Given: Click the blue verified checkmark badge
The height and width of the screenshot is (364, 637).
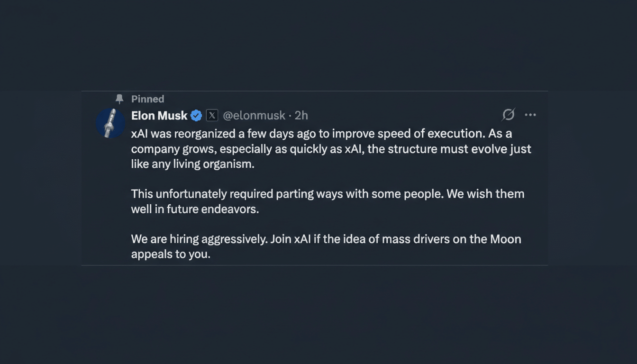Looking at the screenshot, I should [196, 115].
